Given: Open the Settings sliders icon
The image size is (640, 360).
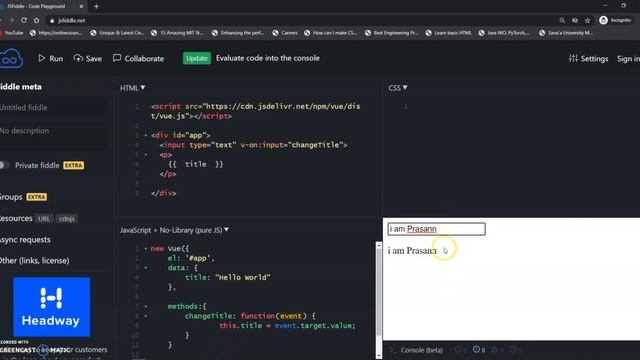Looking at the screenshot, I should click(573, 58).
